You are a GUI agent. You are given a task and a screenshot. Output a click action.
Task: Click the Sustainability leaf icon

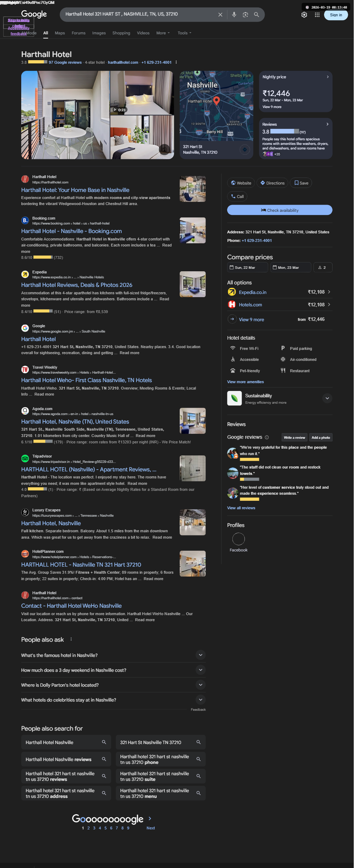234,398
